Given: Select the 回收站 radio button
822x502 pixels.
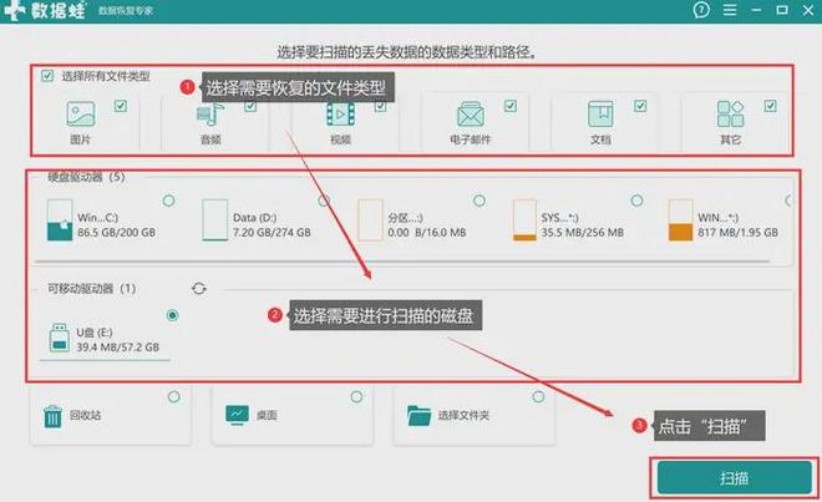Looking at the screenshot, I should [x=174, y=397].
